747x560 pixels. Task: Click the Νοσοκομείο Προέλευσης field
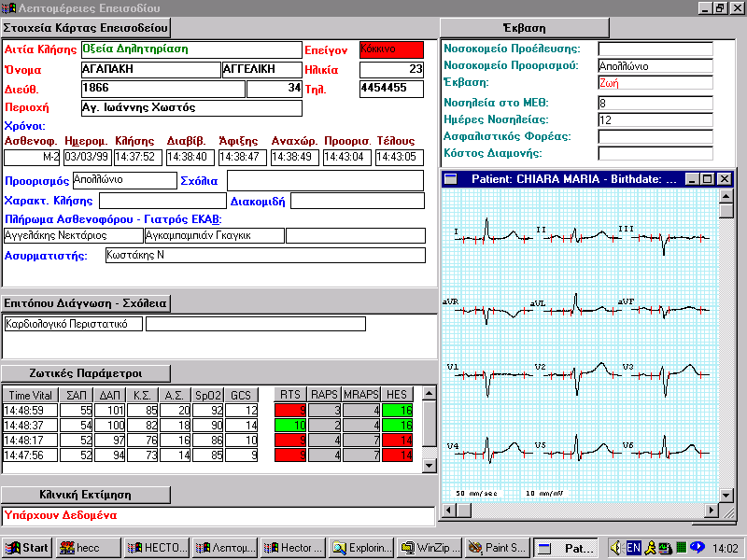click(x=655, y=49)
